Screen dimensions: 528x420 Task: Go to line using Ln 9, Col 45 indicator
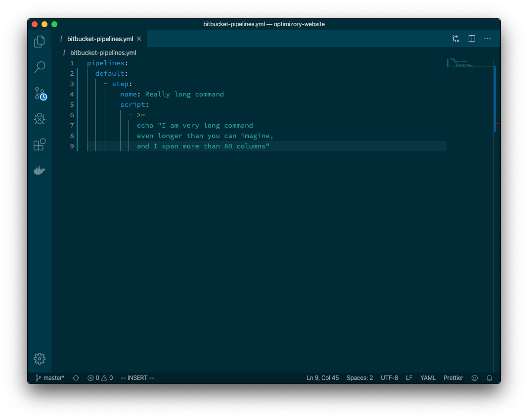[x=322, y=377]
